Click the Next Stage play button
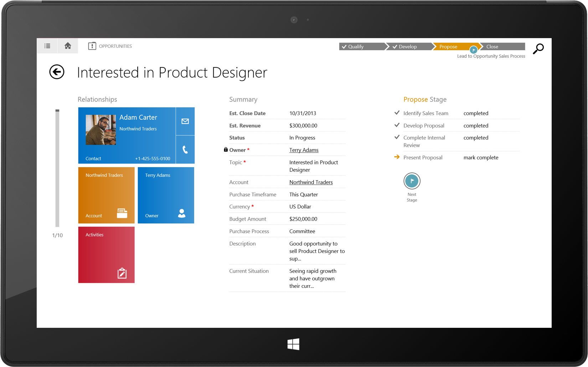 click(x=412, y=181)
